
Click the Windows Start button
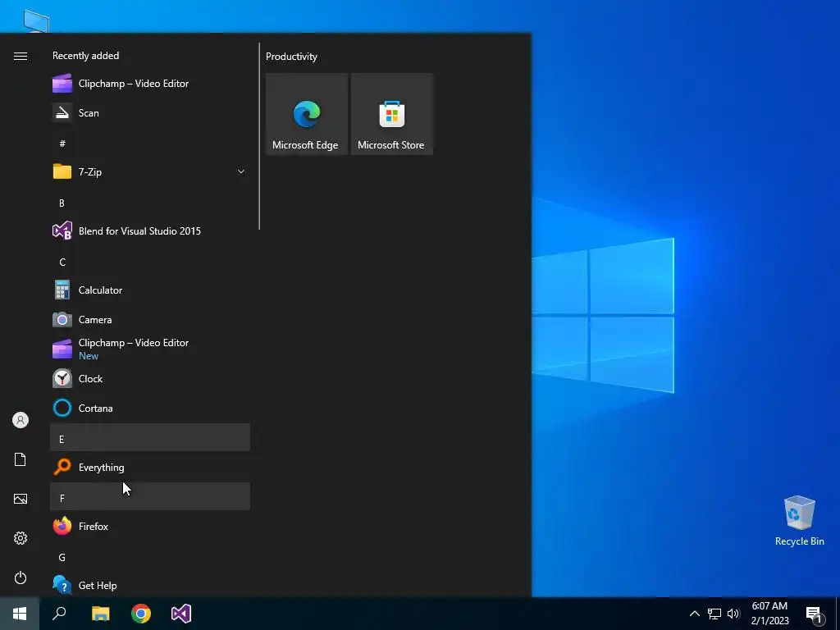point(20,614)
